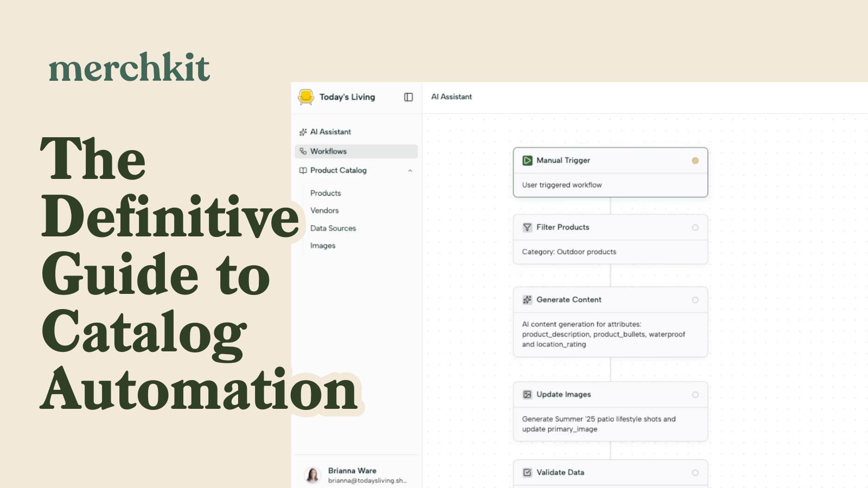The height and width of the screenshot is (488, 868).
Task: Click the Today's Living yellow armchair logo
Action: pyautogui.click(x=306, y=97)
